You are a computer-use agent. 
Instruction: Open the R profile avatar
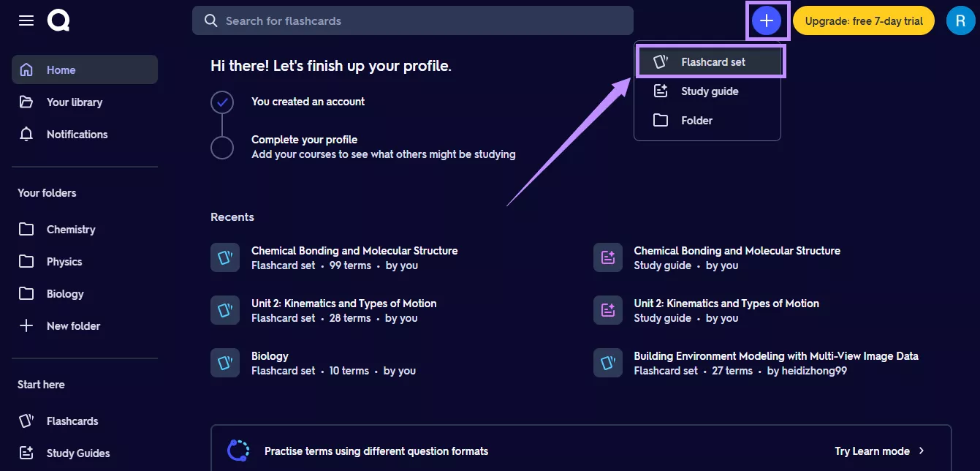(x=960, y=21)
